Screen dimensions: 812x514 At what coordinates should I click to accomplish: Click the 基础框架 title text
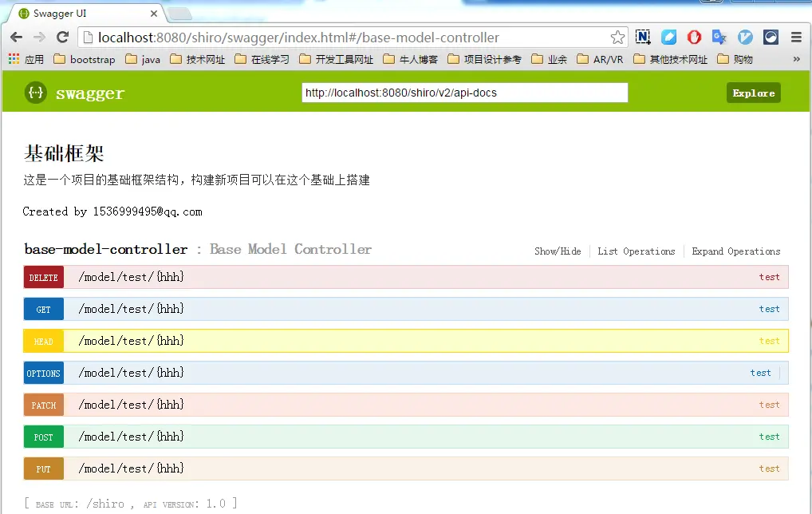[64, 153]
